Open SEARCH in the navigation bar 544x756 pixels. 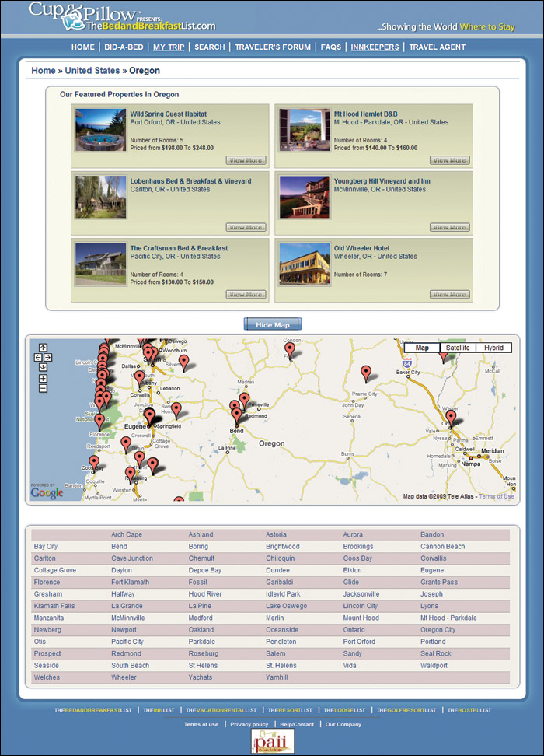[210, 47]
